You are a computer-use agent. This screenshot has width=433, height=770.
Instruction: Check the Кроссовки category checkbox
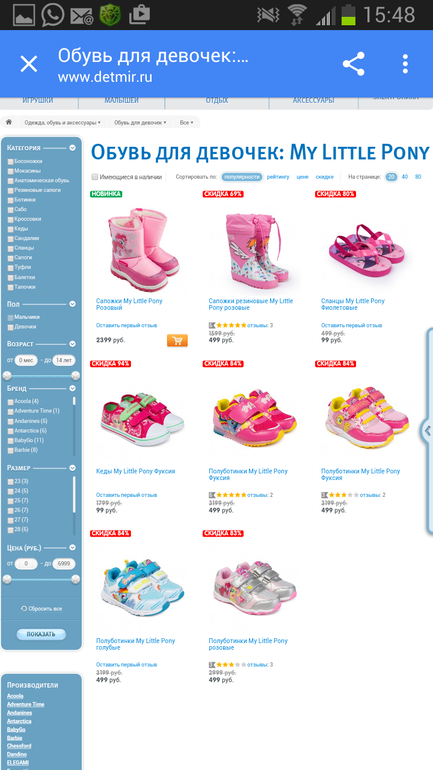tap(10, 220)
